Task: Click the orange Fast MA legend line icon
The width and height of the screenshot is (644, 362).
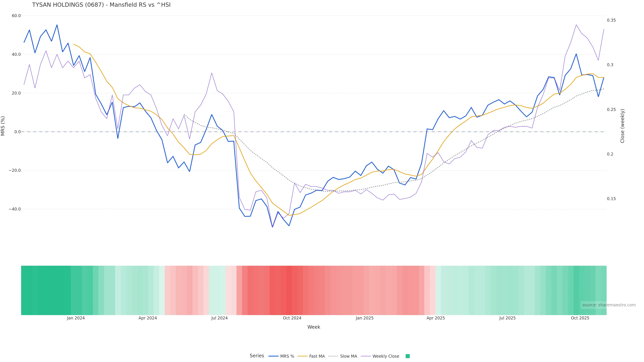Action: coord(303,356)
